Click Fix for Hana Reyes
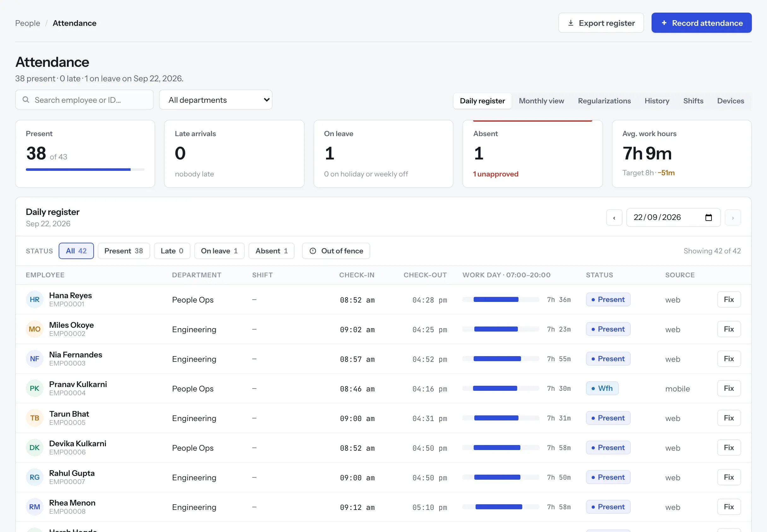 point(729,299)
